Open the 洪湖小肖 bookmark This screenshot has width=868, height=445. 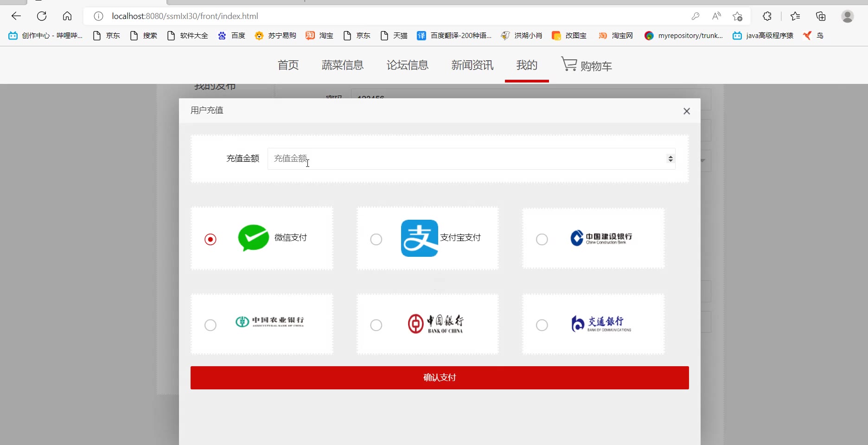tap(522, 36)
